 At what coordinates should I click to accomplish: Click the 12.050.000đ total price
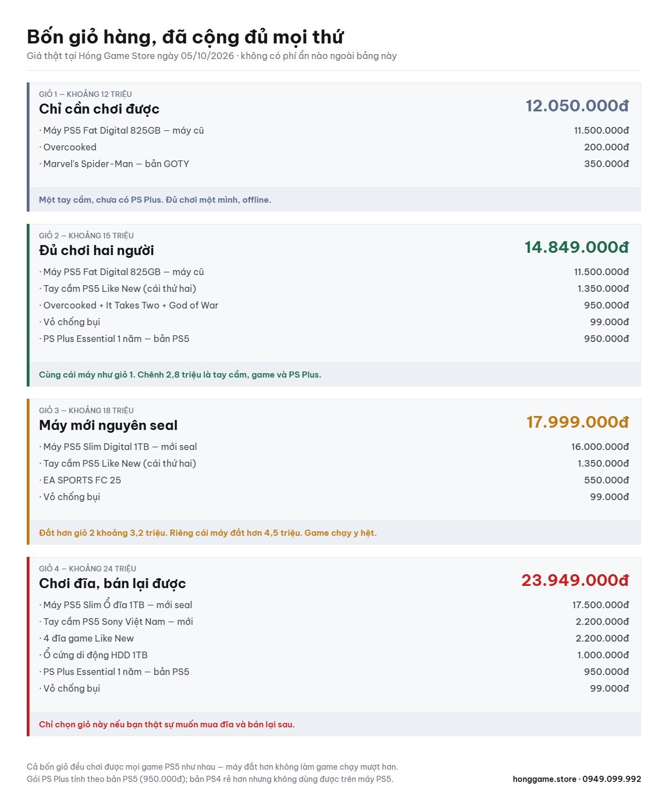click(577, 106)
